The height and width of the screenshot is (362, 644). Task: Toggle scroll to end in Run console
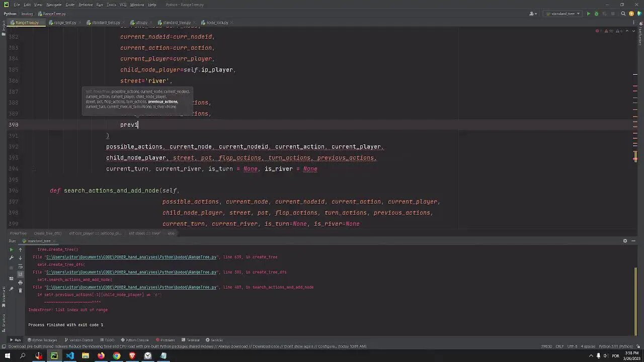[x=20, y=274]
